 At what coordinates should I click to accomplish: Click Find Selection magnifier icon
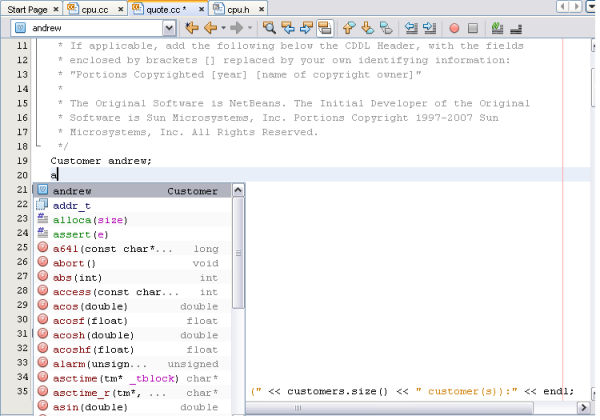click(x=269, y=28)
